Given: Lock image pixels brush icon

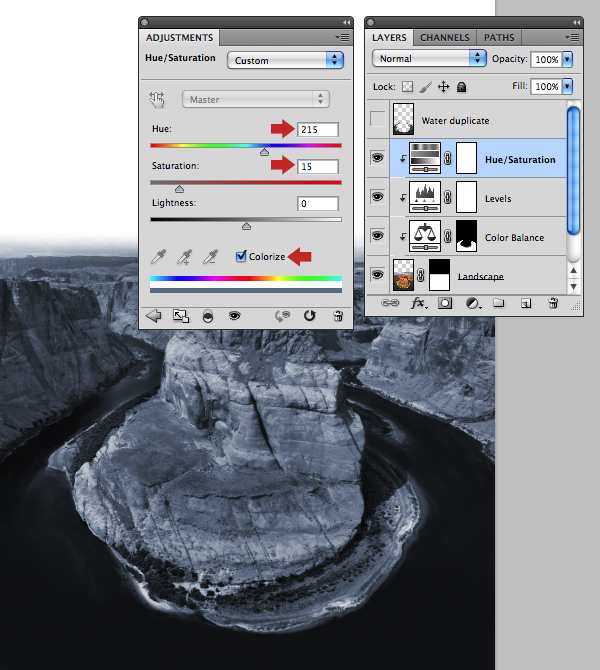Looking at the screenshot, I should pos(425,87).
